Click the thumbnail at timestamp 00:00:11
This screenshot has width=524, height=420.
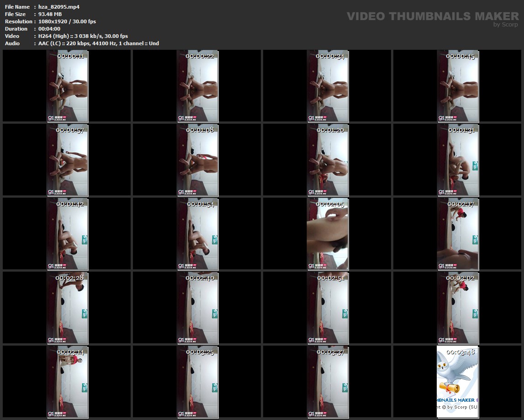68,86
